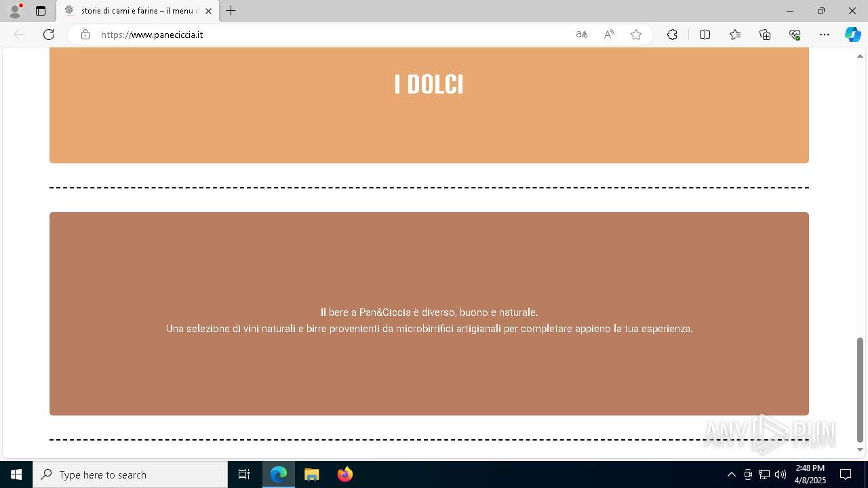Screen dimensions: 868x488
Task: Open Task View on the taskbar
Action: point(244,474)
